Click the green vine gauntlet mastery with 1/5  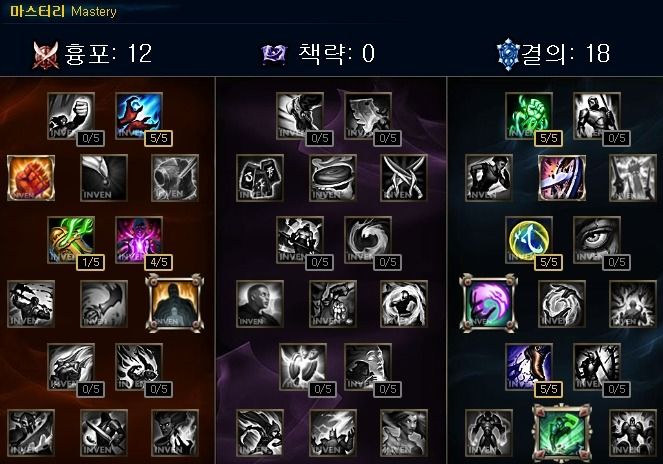(x=71, y=240)
